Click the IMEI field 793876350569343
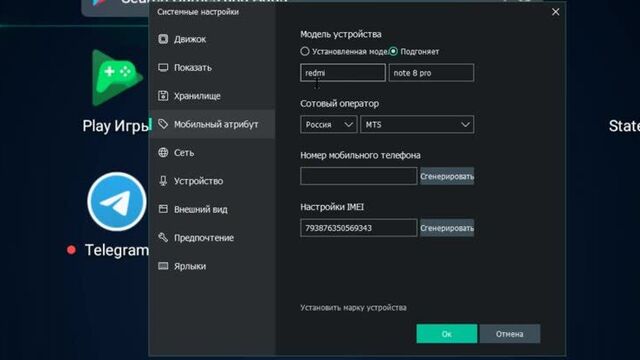Image resolution: width=640 pixels, height=360 pixels. pos(358,228)
